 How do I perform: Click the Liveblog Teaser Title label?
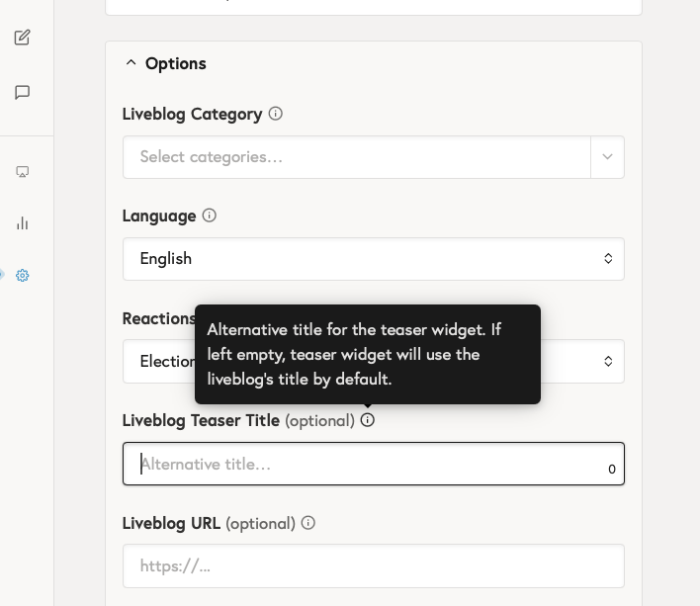pyautogui.click(x=201, y=420)
